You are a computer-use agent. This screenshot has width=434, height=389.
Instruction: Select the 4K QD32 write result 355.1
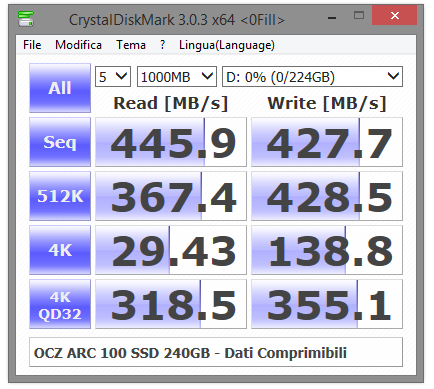click(327, 304)
